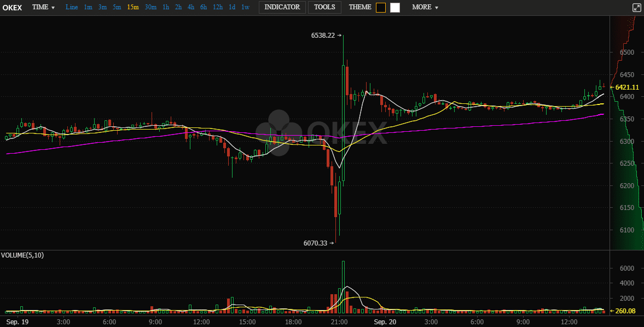Image resolution: width=644 pixels, height=327 pixels.
Task: Select the 1d daily timeframe
Action: pos(232,7)
